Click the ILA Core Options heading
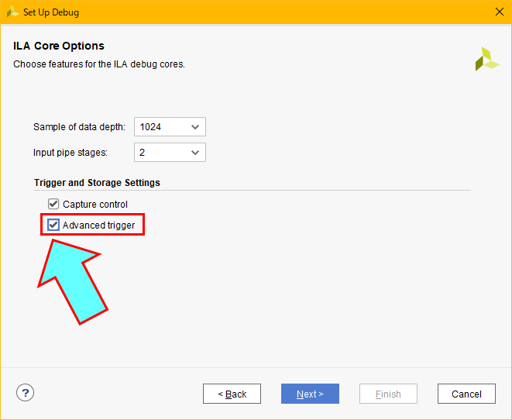The height and width of the screenshot is (420, 512). click(59, 46)
